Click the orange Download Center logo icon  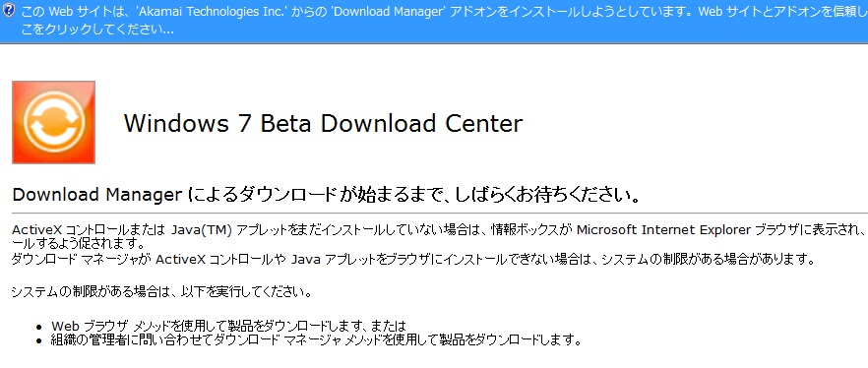(x=54, y=122)
